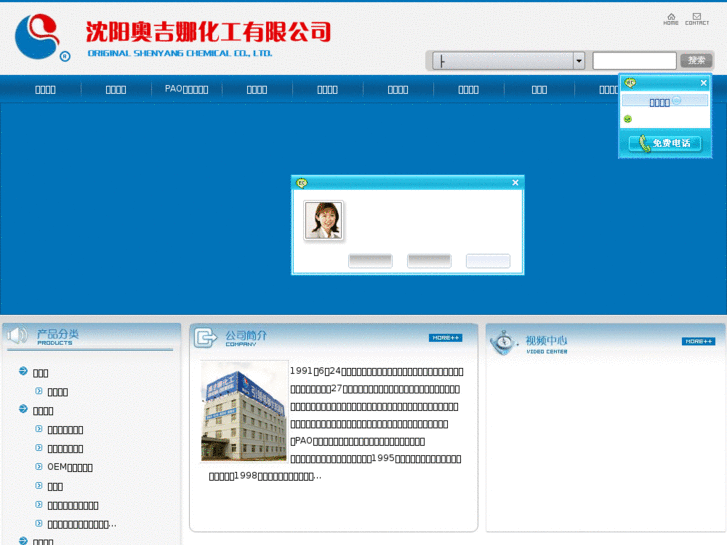The height and width of the screenshot is (545, 727).
Task: Click the HOME house icon
Action: pos(671,19)
